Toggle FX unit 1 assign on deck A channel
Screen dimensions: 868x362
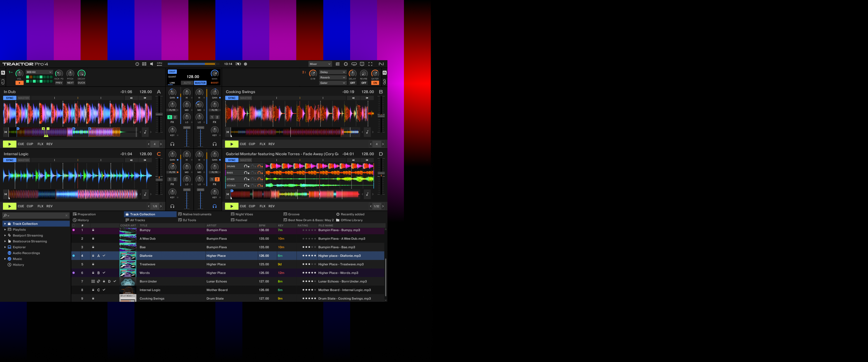click(170, 117)
